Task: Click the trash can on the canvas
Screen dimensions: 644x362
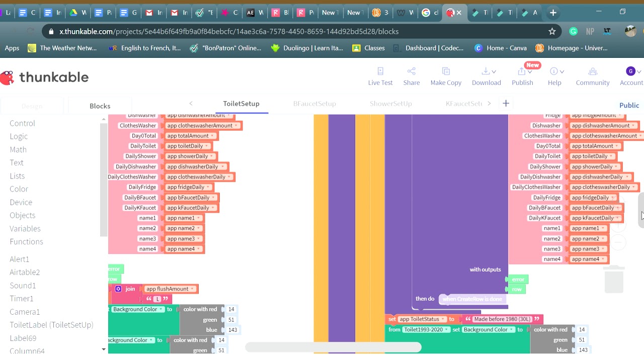Action: [614, 280]
